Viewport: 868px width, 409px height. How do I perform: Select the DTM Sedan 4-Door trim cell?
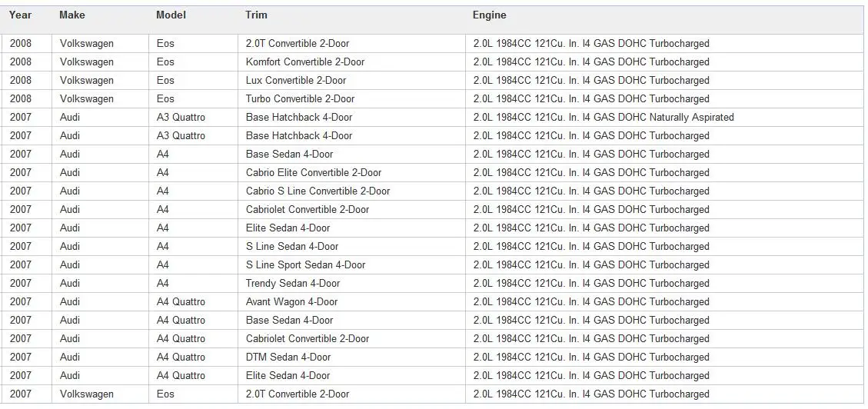tap(288, 357)
